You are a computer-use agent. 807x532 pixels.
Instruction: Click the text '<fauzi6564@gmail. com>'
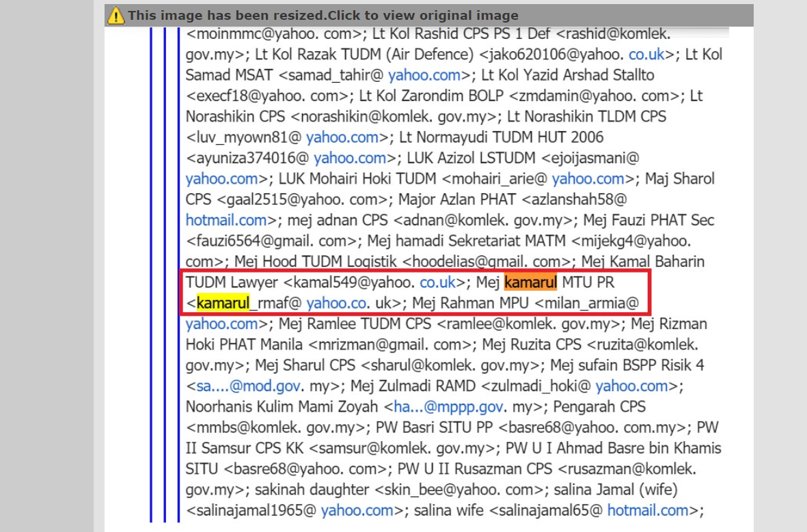click(273, 241)
